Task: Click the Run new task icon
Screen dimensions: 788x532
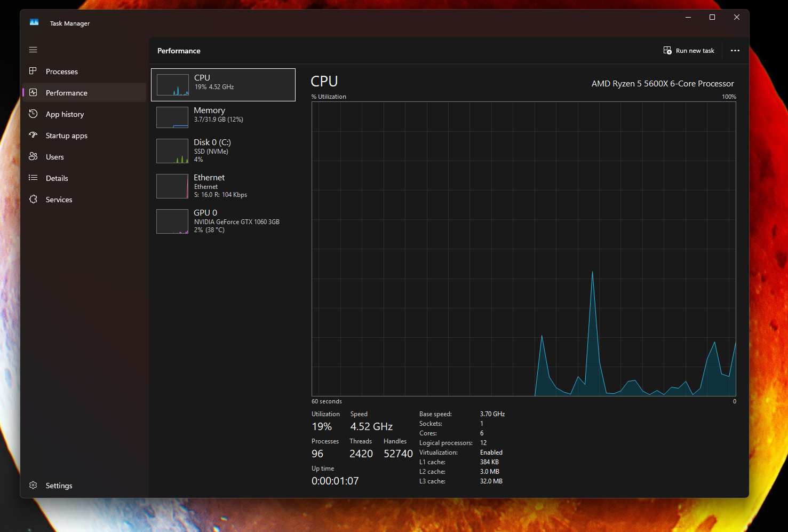Action: (x=667, y=50)
